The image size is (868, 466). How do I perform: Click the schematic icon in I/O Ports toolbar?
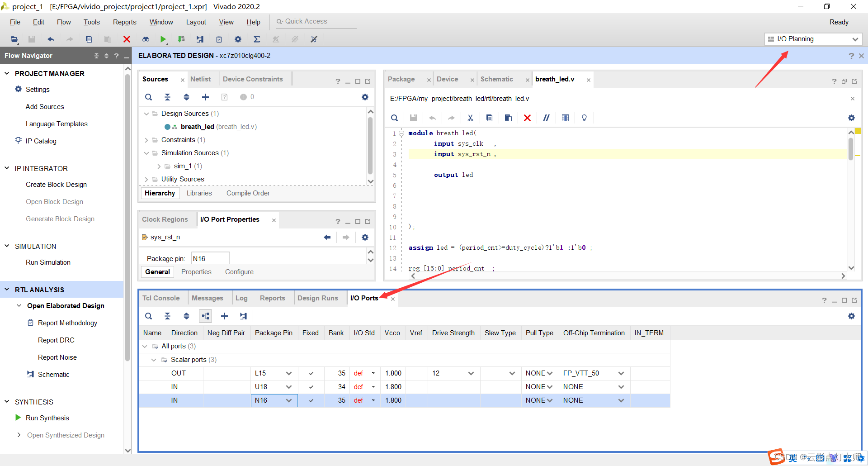tap(243, 316)
